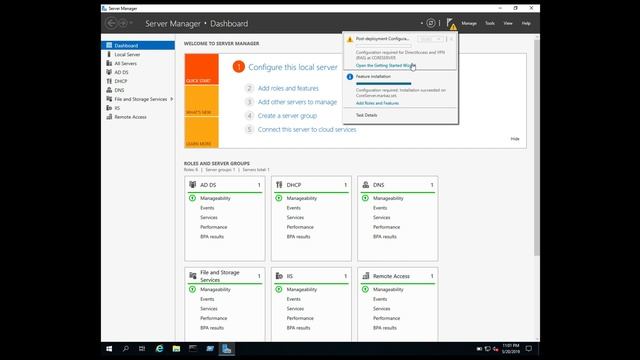This screenshot has width=640, height=360.
Task: Click the All Servers icon in sidebar
Action: 109,63
